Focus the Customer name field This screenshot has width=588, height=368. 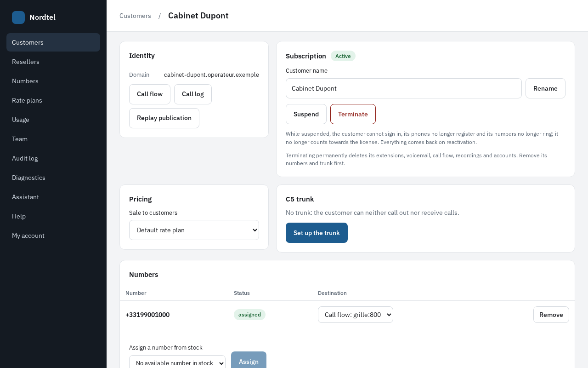coord(404,88)
